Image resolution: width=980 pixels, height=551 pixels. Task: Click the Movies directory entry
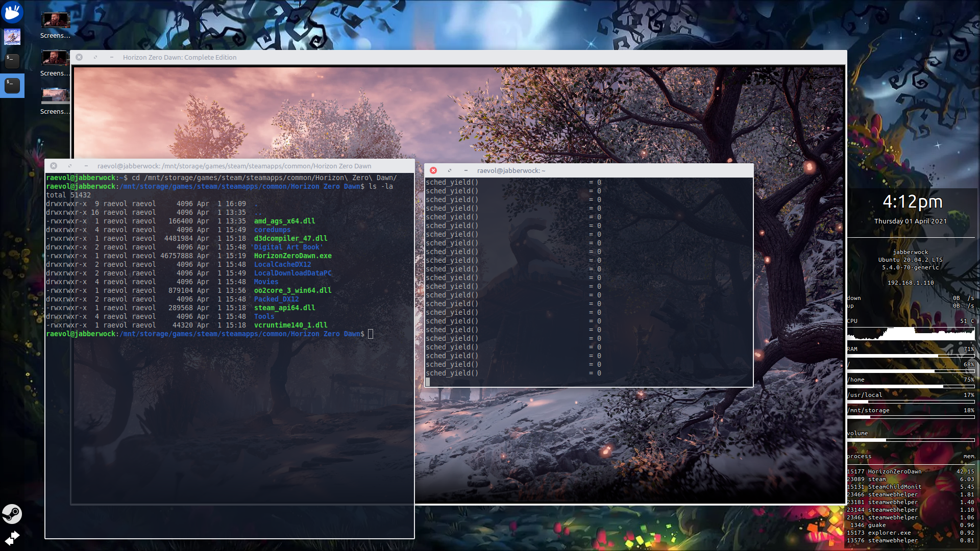click(266, 282)
